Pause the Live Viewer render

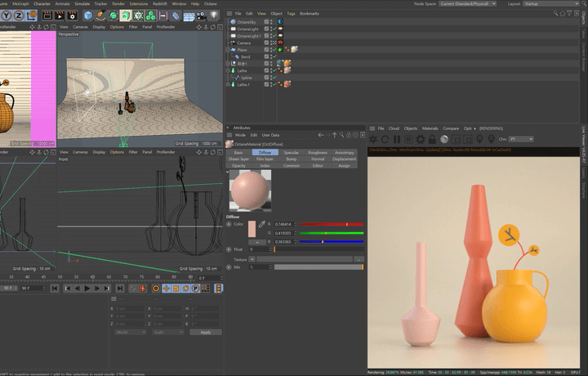coord(397,139)
